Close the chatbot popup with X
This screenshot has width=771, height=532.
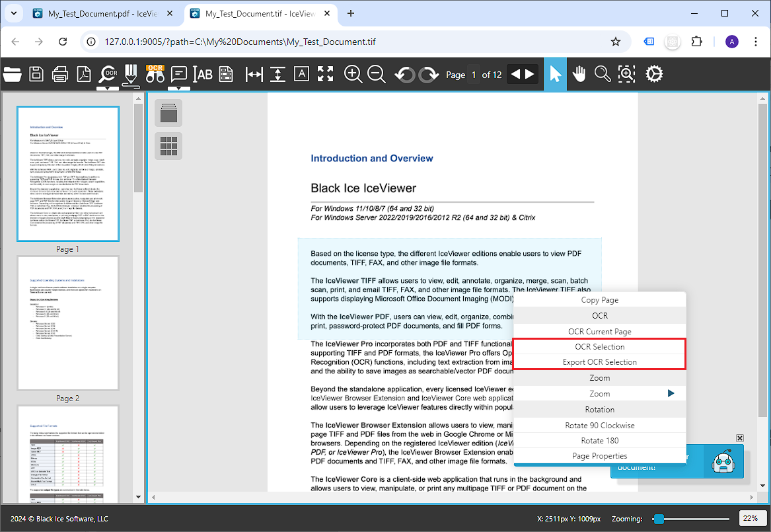pyautogui.click(x=739, y=438)
